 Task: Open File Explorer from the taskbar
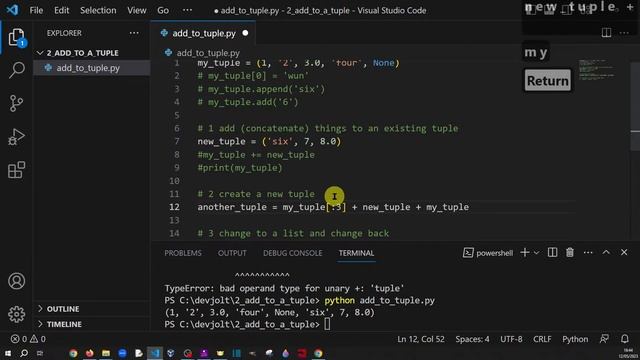tap(106, 353)
